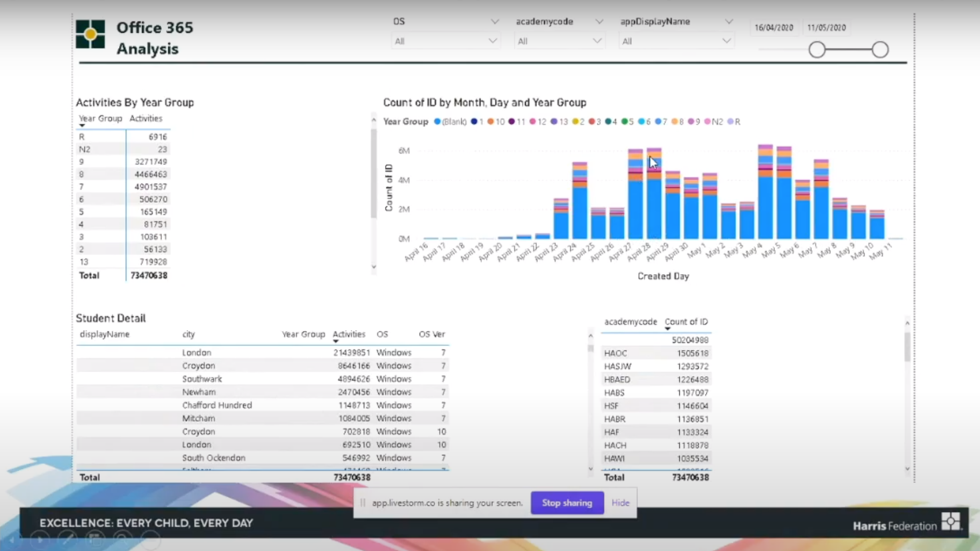
Task: Click Hide on the sharing notification
Action: pos(620,503)
